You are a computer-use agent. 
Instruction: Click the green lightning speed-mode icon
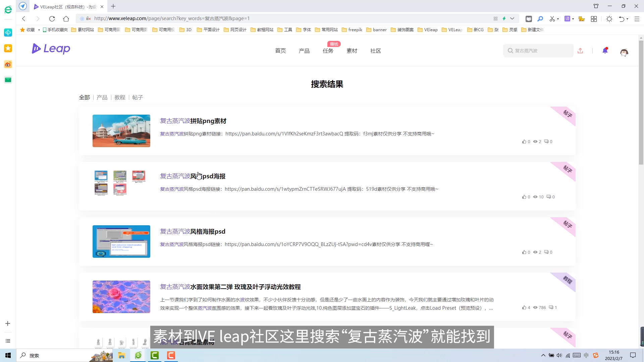(504, 19)
